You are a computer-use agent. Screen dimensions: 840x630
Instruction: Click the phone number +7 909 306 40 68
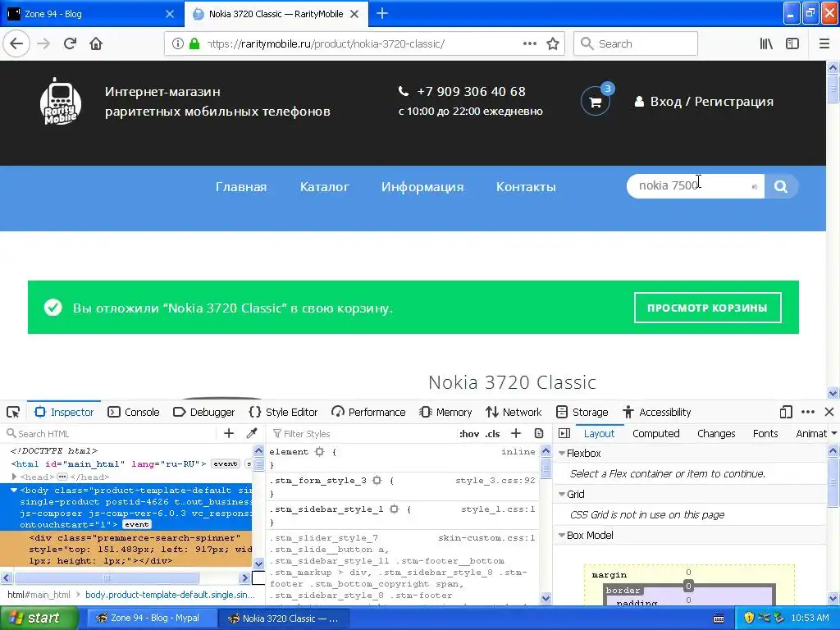(471, 92)
